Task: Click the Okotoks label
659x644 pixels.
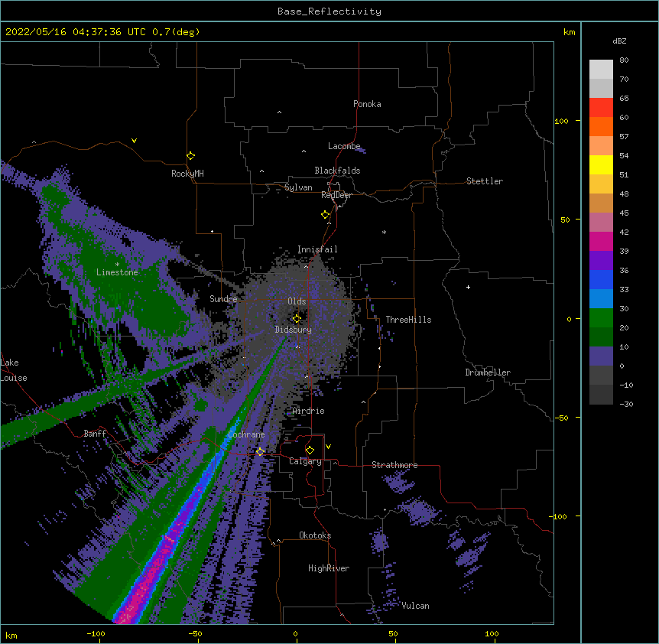Action: click(x=315, y=535)
